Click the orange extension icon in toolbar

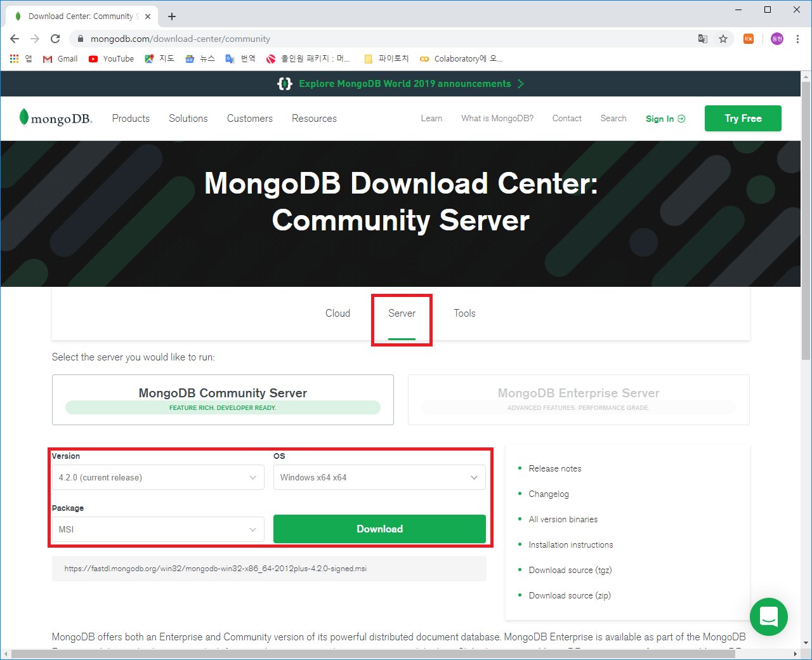[749, 39]
